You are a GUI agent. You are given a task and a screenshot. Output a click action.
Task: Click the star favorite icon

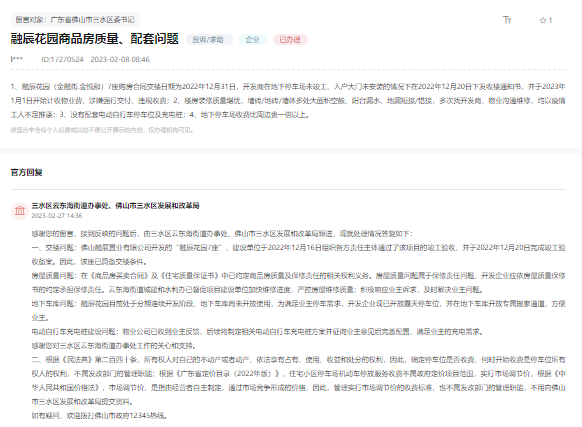click(543, 20)
